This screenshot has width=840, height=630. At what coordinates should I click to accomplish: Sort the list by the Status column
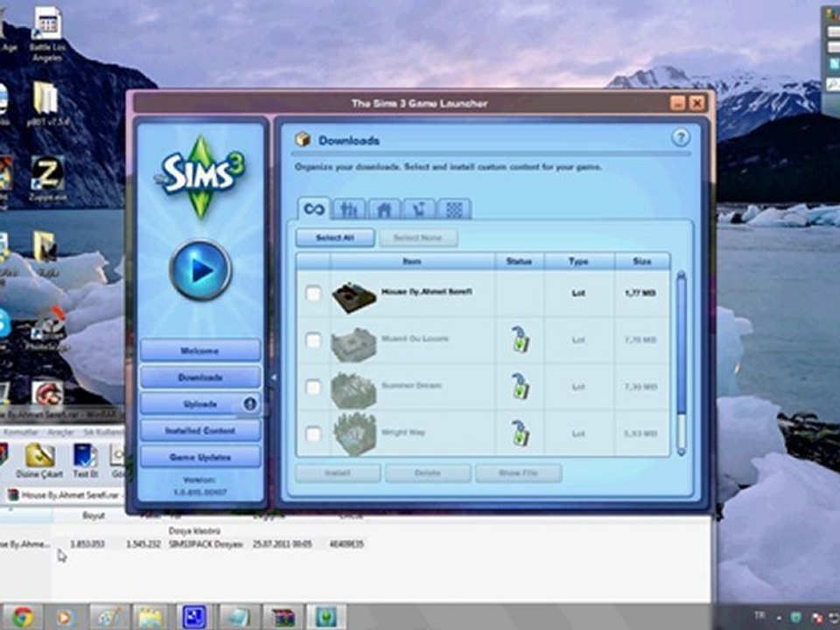519,262
